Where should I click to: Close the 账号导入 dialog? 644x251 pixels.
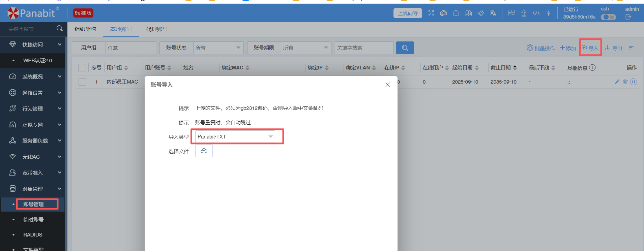click(388, 85)
